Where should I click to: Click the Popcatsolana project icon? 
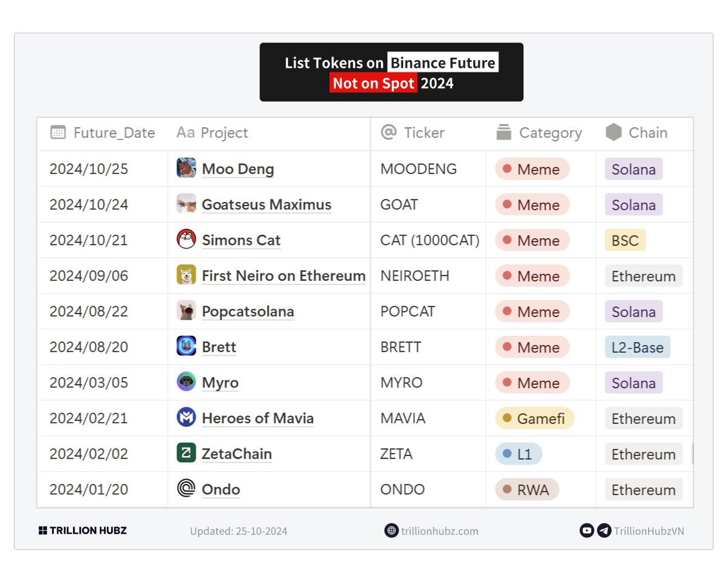[x=186, y=311]
